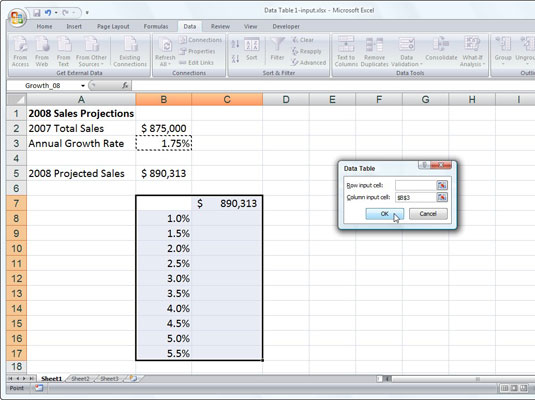The height and width of the screenshot is (400, 535).
Task: Sort Z to A descending
Action: click(x=235, y=58)
